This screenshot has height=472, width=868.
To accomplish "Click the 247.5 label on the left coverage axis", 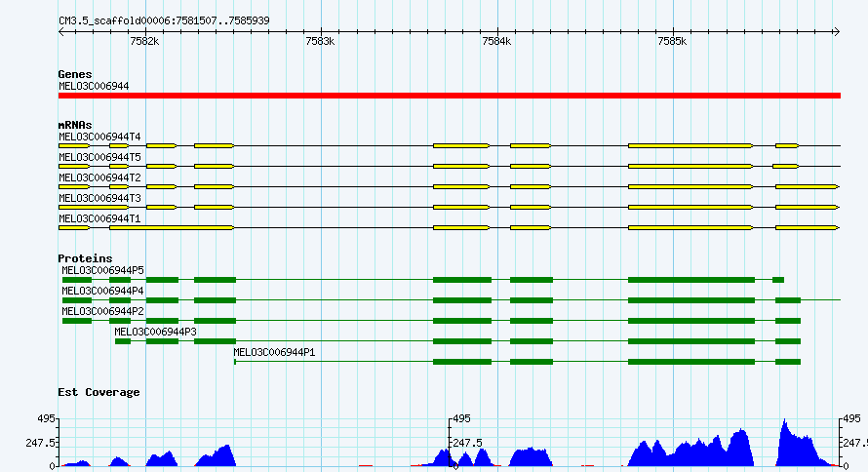I will click(x=40, y=443).
